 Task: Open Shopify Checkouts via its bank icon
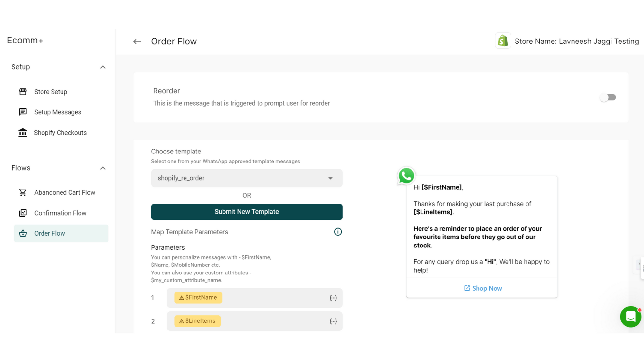pyautogui.click(x=23, y=132)
